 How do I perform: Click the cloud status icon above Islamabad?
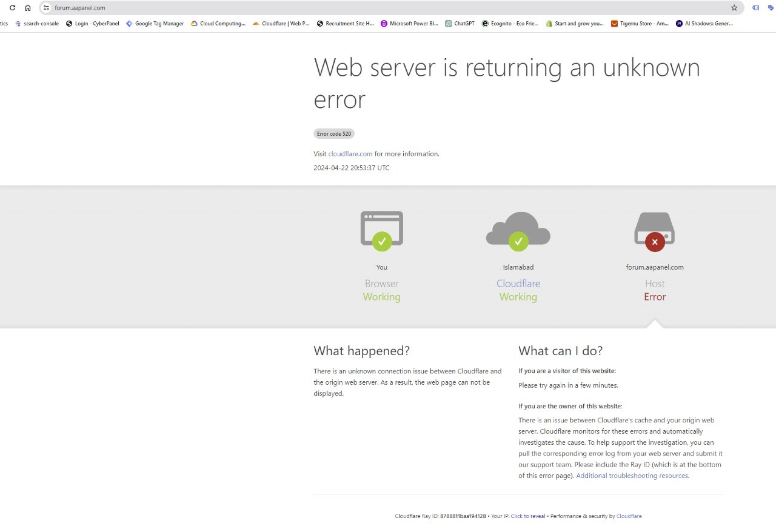[x=518, y=231]
